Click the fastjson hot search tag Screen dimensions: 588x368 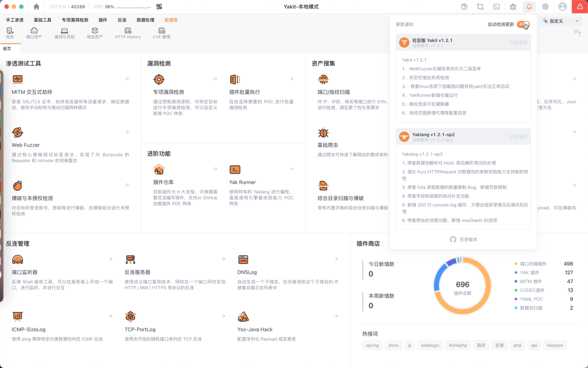tap(555, 345)
